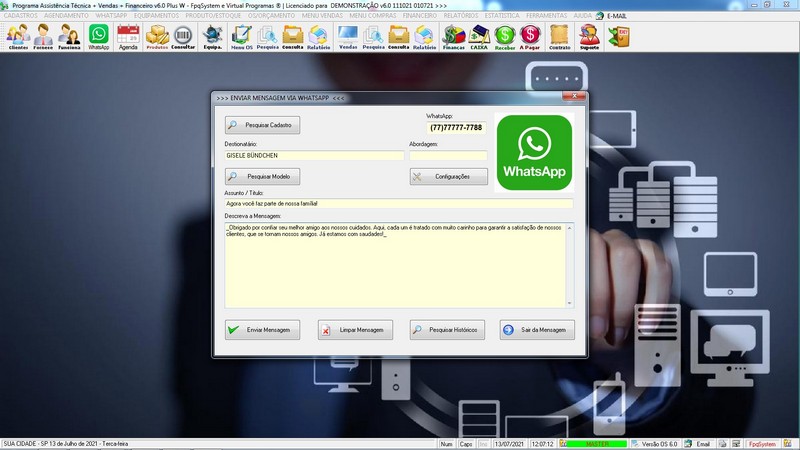This screenshot has width=800, height=450.
Task: Click the Limpar Mensagem button
Action: coord(355,330)
